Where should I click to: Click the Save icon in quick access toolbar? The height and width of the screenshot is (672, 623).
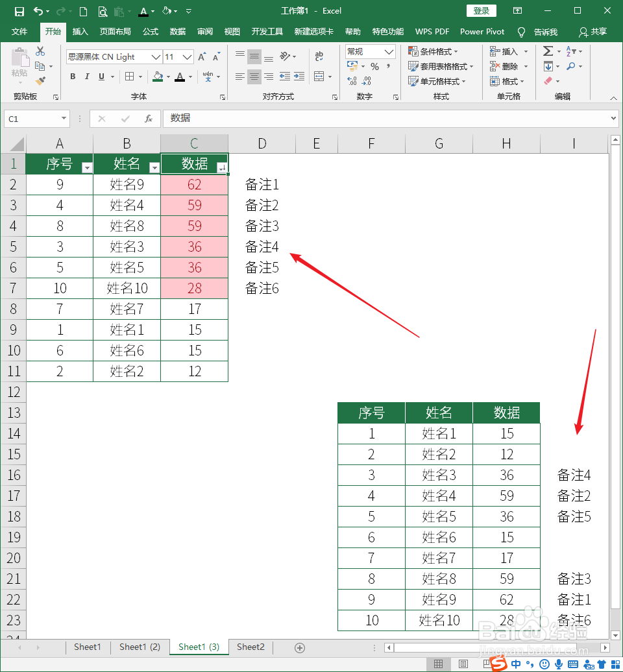click(19, 11)
